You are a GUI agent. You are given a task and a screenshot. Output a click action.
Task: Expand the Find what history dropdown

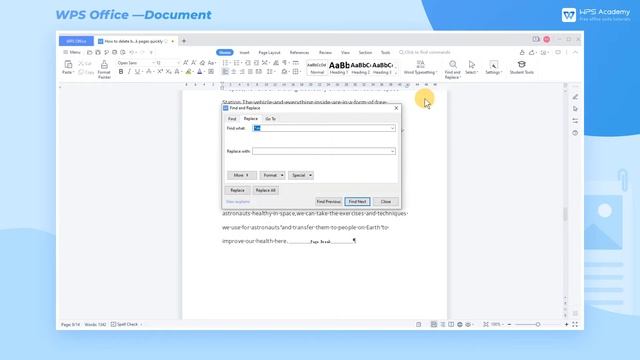point(392,128)
